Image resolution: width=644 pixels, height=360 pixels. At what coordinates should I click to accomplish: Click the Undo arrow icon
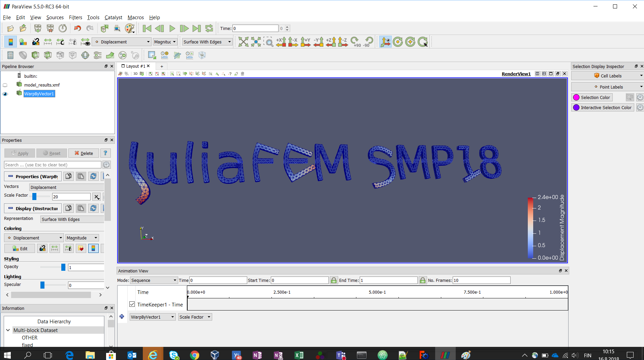pyautogui.click(x=77, y=29)
